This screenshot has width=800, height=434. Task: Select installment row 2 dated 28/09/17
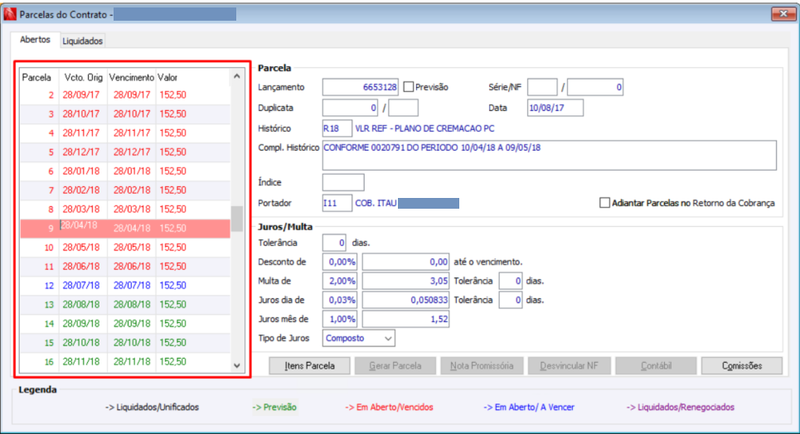(x=126, y=95)
